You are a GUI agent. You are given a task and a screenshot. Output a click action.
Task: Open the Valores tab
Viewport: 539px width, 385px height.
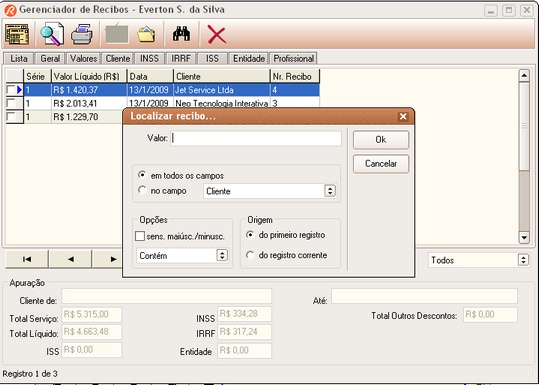(x=83, y=58)
